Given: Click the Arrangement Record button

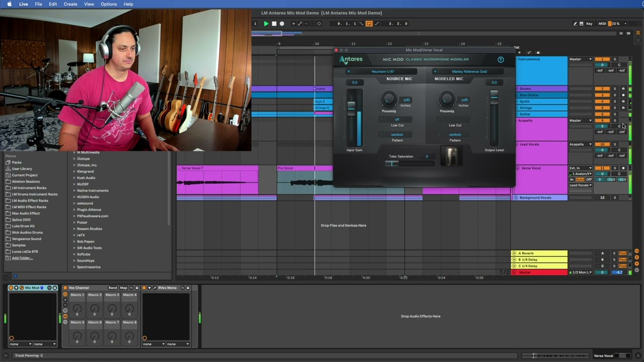Looking at the screenshot, I should pos(282,24).
